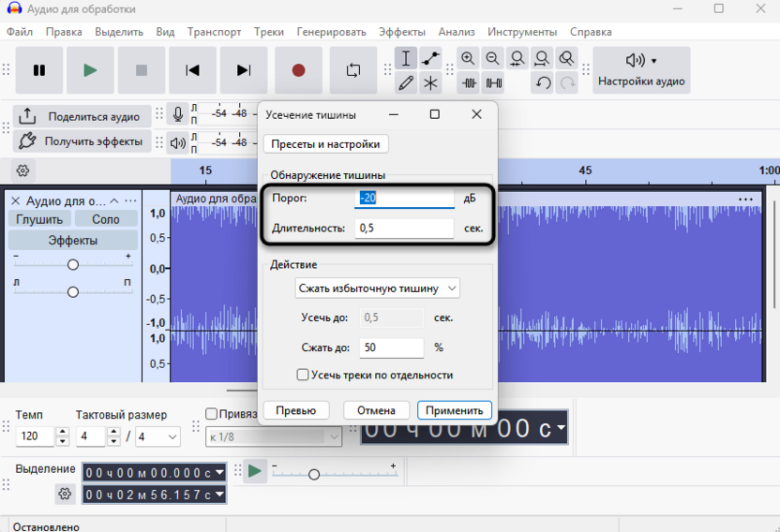Toggle the 'Глушить' mute button on track

point(39,218)
